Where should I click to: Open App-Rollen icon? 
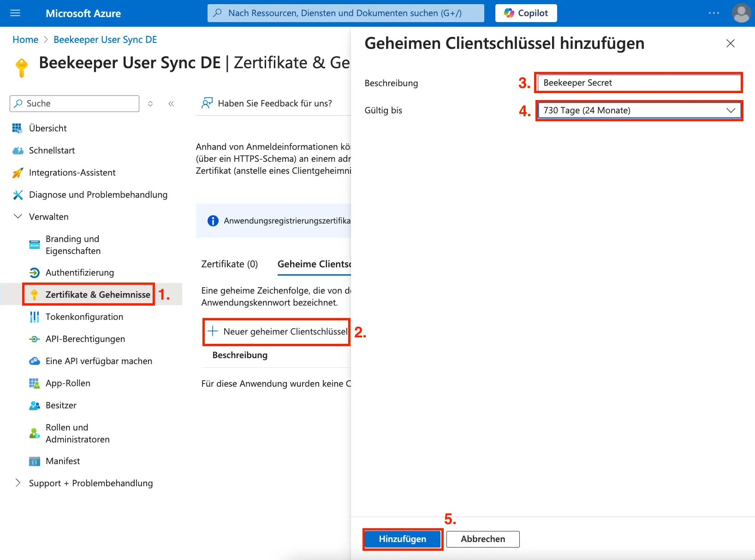click(x=35, y=383)
